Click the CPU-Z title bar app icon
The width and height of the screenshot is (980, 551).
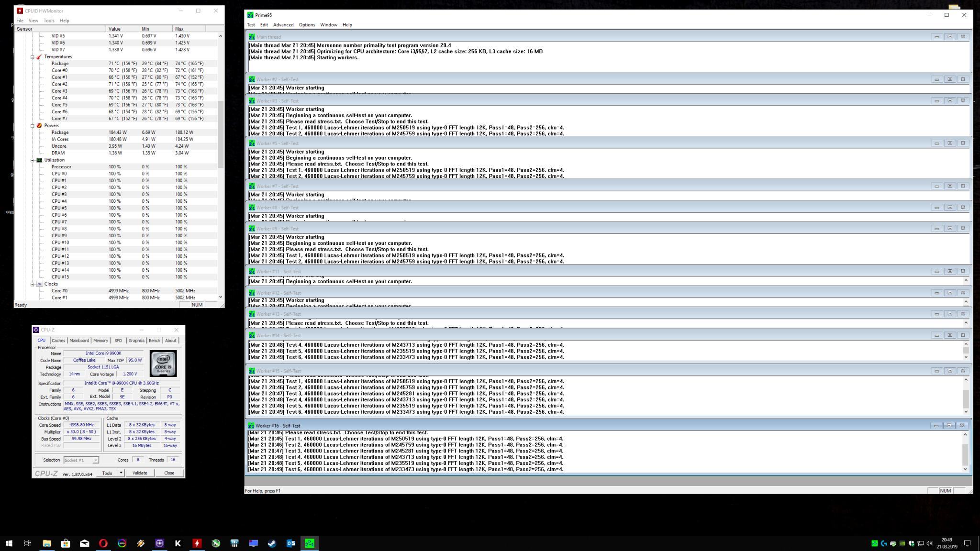[36, 330]
